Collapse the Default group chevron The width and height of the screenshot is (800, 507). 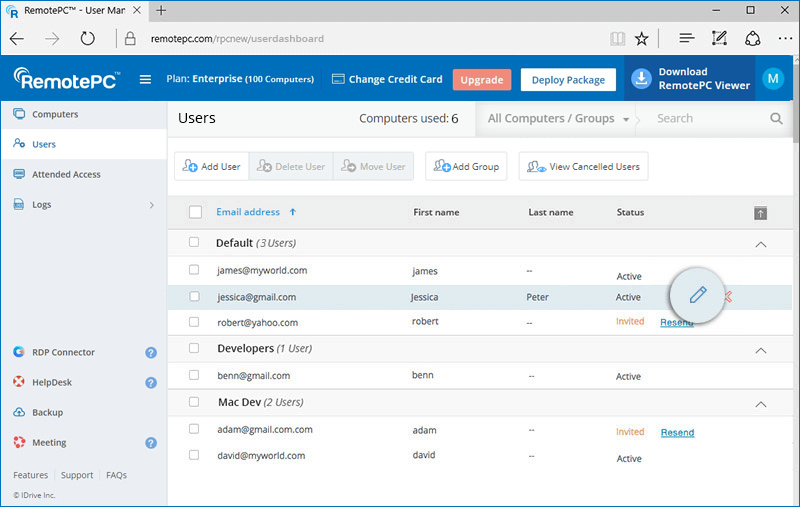(761, 244)
